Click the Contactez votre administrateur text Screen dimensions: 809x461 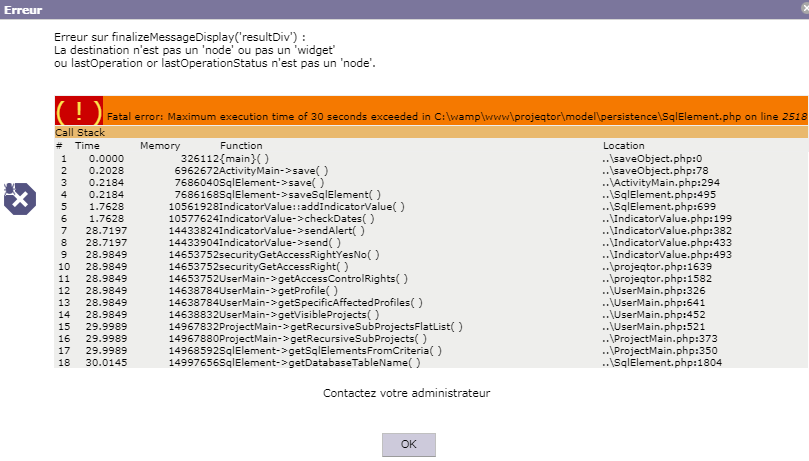pyautogui.click(x=406, y=394)
